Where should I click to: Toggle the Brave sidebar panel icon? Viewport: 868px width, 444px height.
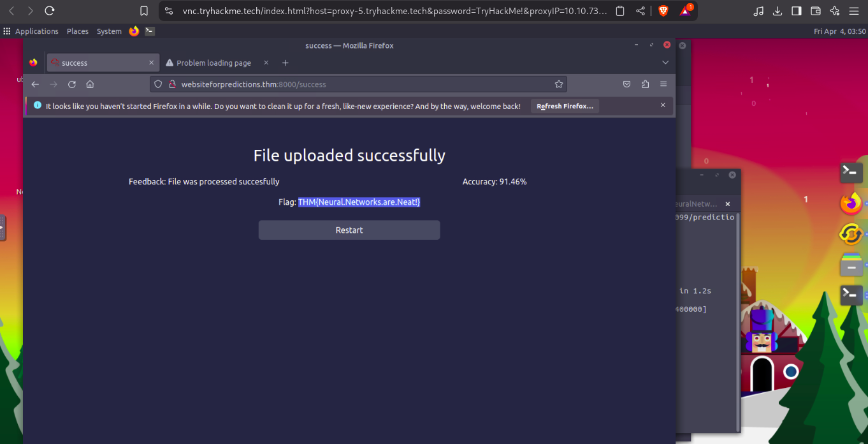click(797, 11)
